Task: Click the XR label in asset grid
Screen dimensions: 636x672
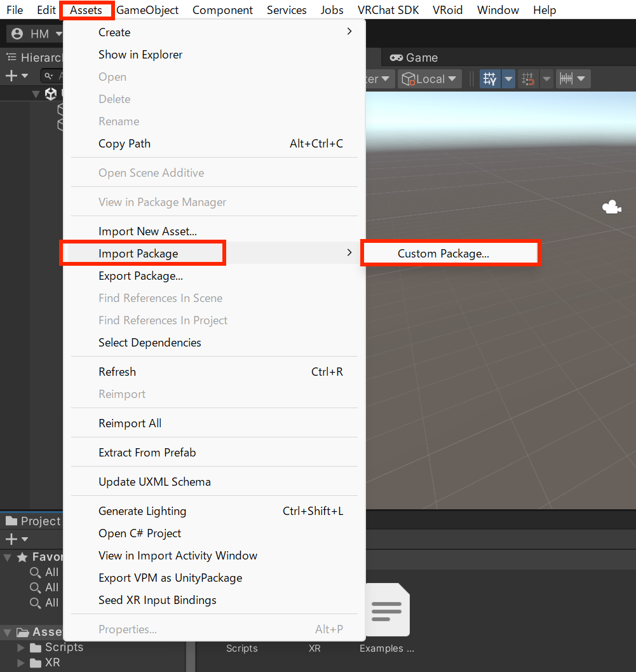Action: point(315,648)
